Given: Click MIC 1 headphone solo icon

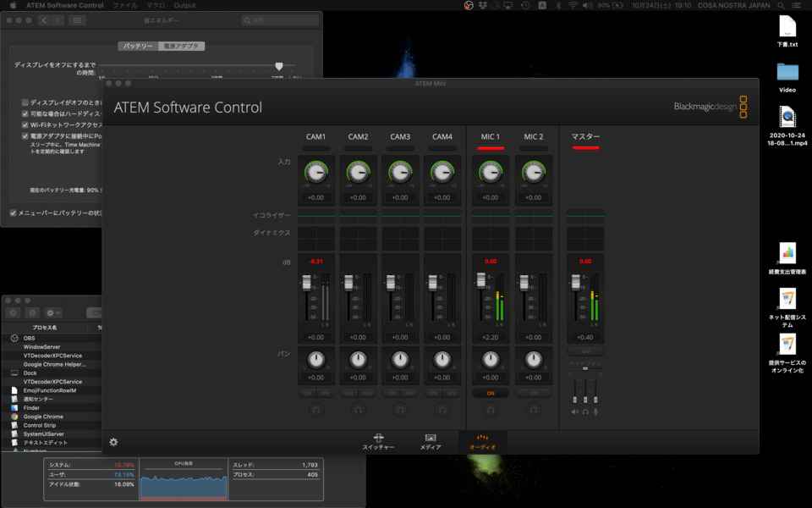Looking at the screenshot, I should coord(491,410).
